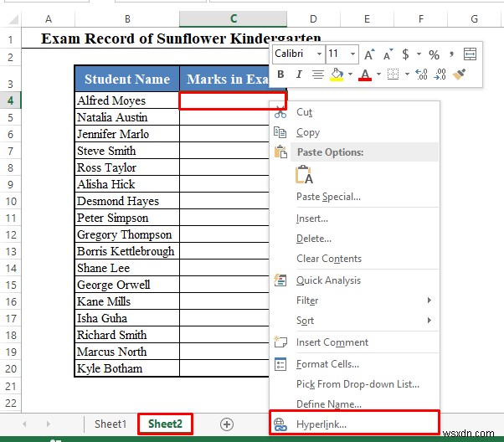Select the Natalia Austin cell
Screen dimensions: 504x442
127,117
